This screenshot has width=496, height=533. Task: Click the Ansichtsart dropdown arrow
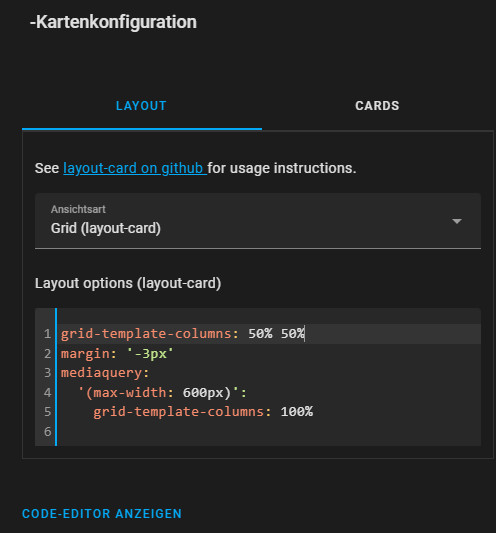457,221
